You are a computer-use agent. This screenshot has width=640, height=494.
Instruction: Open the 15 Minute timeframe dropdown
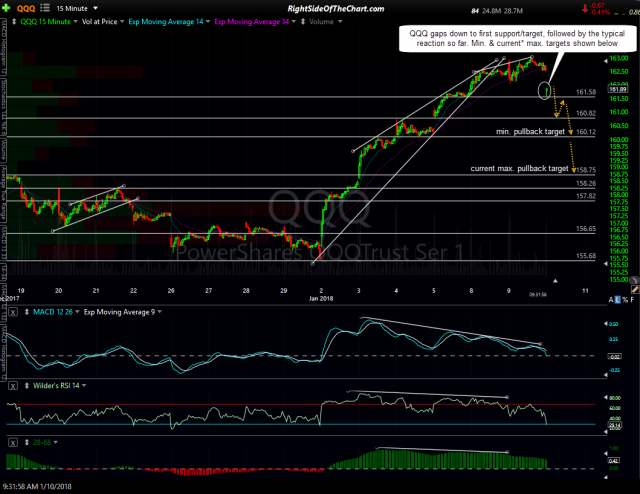pos(77,8)
